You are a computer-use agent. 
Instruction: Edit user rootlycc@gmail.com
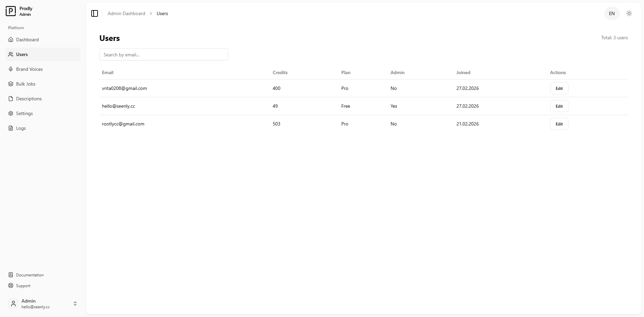pyautogui.click(x=559, y=124)
